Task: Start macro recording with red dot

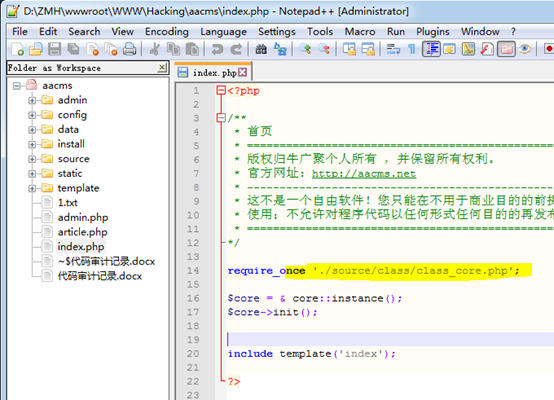Action: pyautogui.click(x=548, y=49)
